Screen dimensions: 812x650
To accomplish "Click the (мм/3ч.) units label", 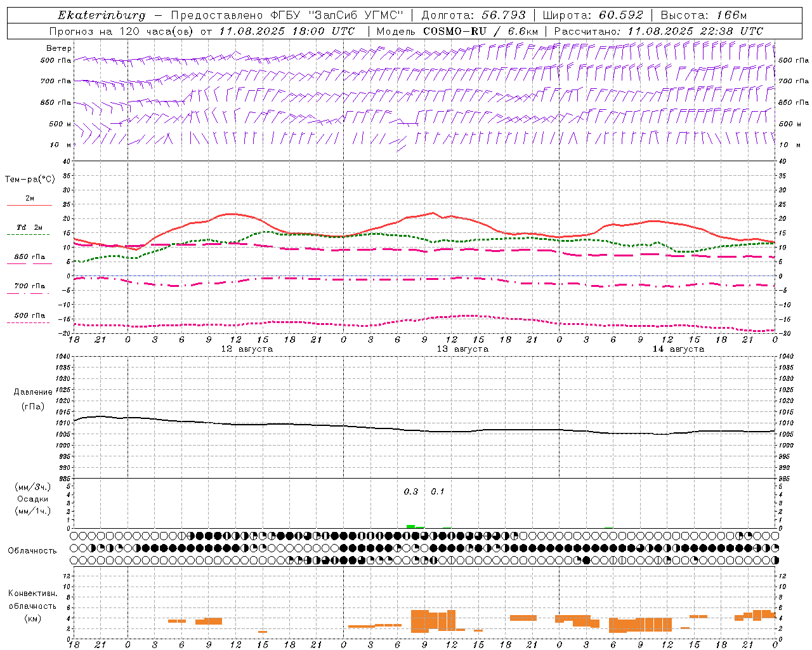I will tap(33, 487).
